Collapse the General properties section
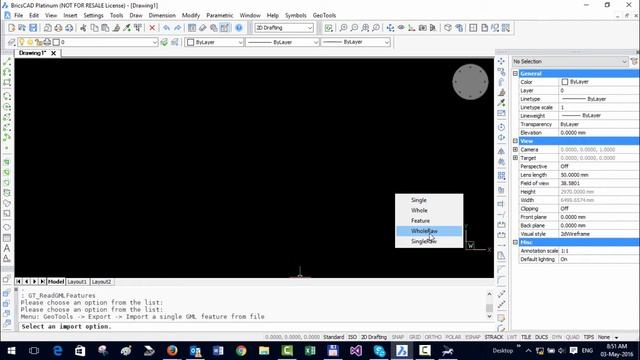The image size is (640, 360). 515,73
